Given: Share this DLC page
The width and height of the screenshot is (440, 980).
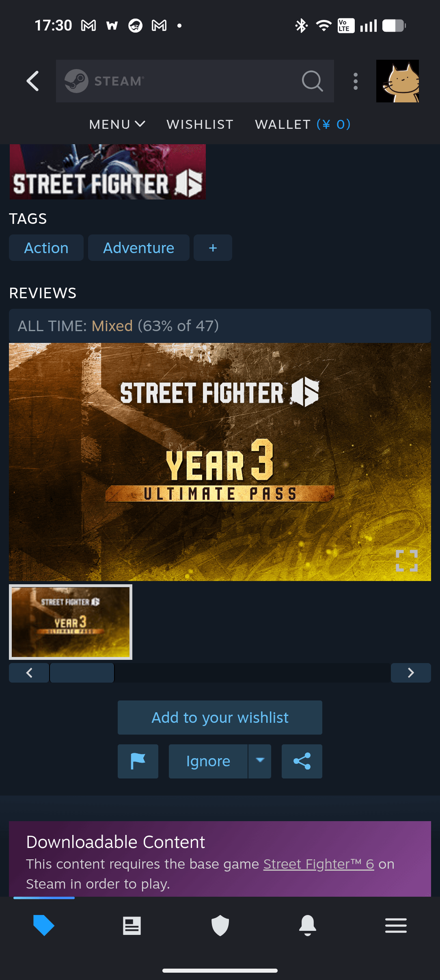Looking at the screenshot, I should 302,761.
